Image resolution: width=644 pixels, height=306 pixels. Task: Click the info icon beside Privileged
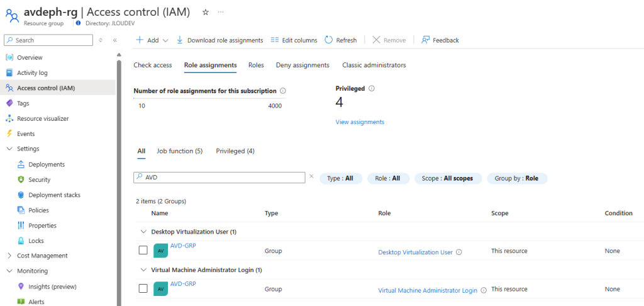click(372, 88)
